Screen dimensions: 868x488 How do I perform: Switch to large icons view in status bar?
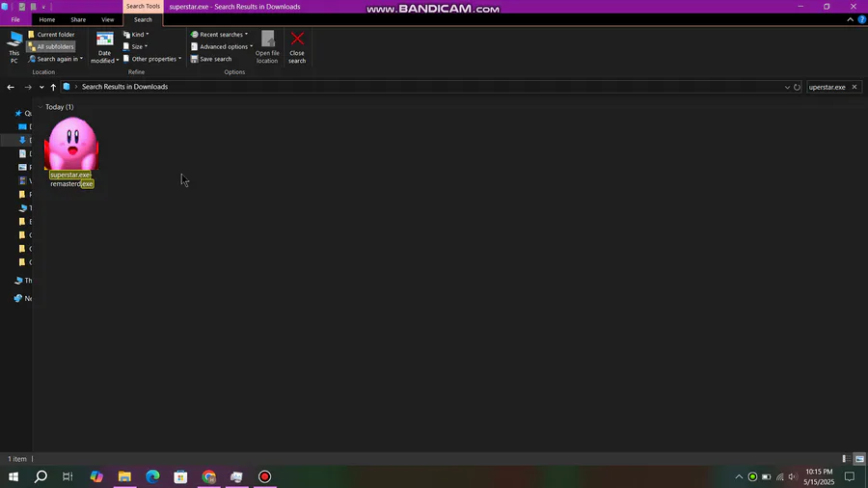point(859,459)
